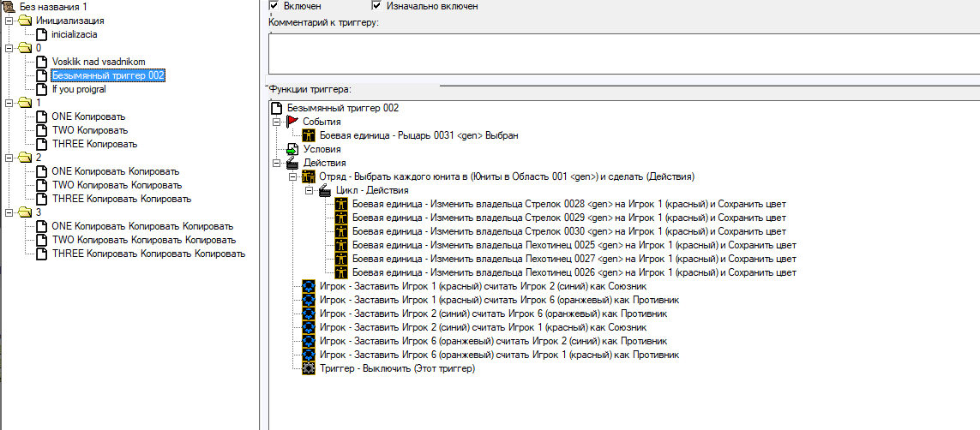Screen dimensions: 980x430
Task: Select TWO Копировать Копировать Копировать trigger
Action: click(x=144, y=241)
